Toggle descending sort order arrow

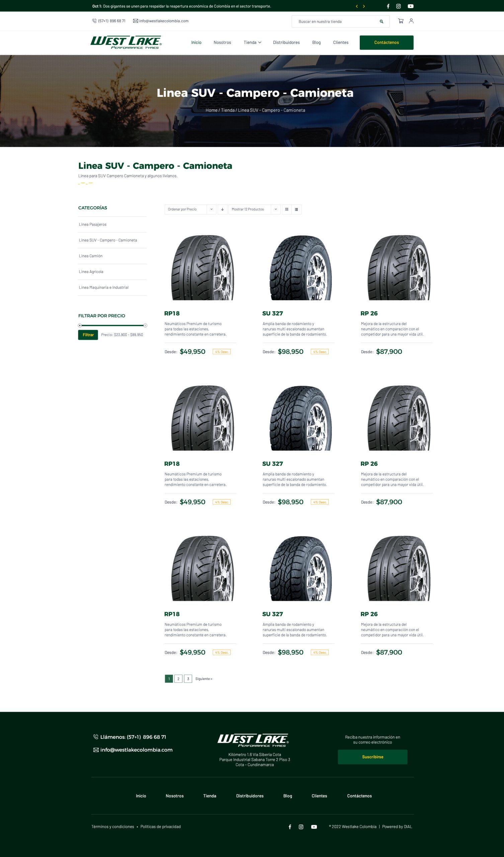click(223, 210)
